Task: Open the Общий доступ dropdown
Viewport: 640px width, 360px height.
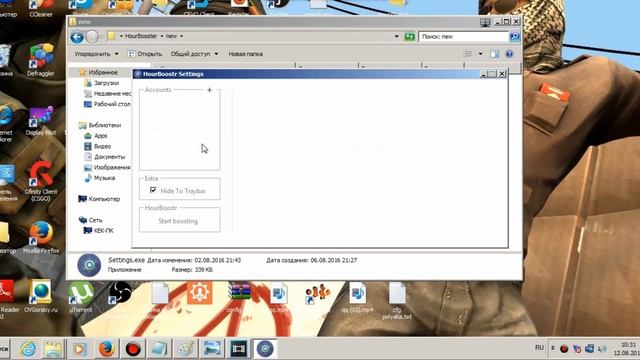Action: pyautogui.click(x=194, y=54)
